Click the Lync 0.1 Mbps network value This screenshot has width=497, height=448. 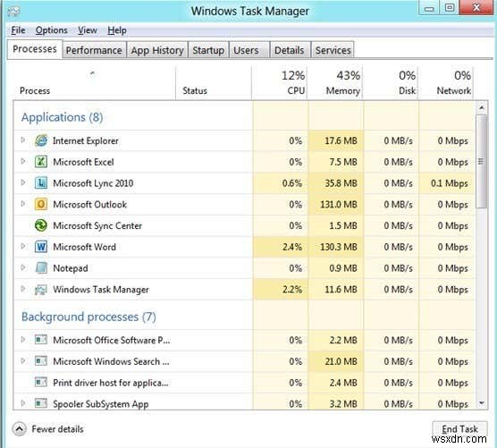[x=450, y=183]
